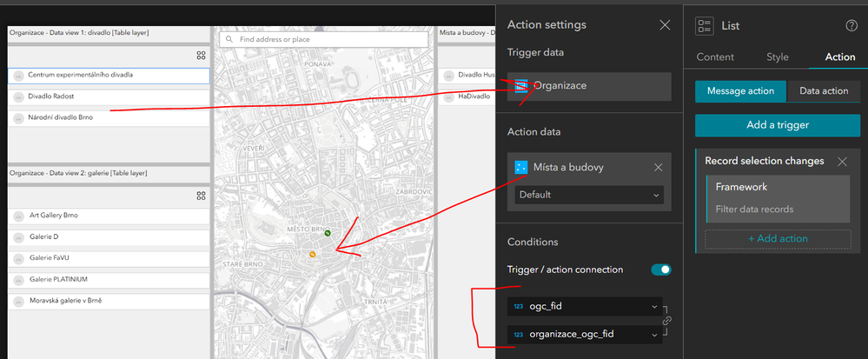Remove Místa a budovy action data
The height and width of the screenshot is (359, 868).
click(x=658, y=167)
